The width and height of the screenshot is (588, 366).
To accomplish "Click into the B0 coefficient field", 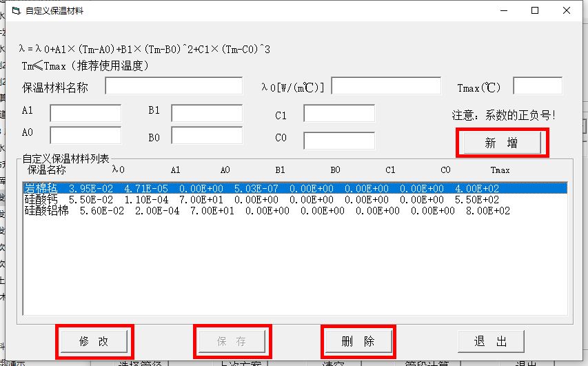I will point(207,135).
